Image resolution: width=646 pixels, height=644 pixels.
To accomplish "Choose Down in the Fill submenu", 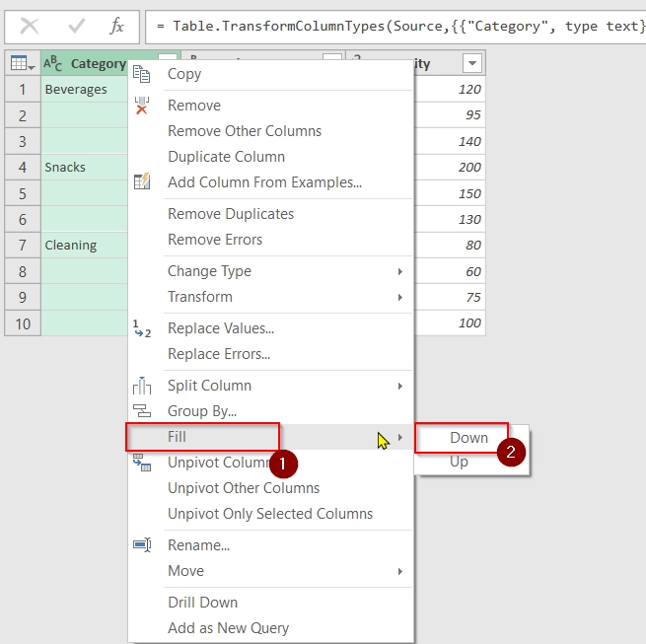I will point(468,438).
